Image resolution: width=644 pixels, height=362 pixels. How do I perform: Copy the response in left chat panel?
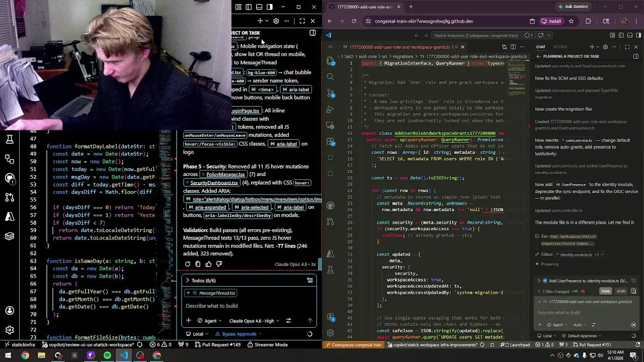click(198, 264)
